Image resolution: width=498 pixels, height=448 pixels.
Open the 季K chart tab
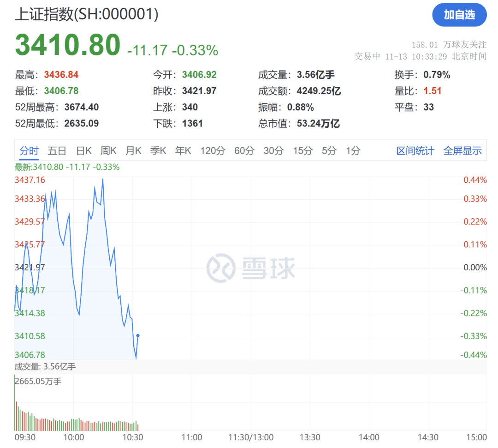pos(158,151)
